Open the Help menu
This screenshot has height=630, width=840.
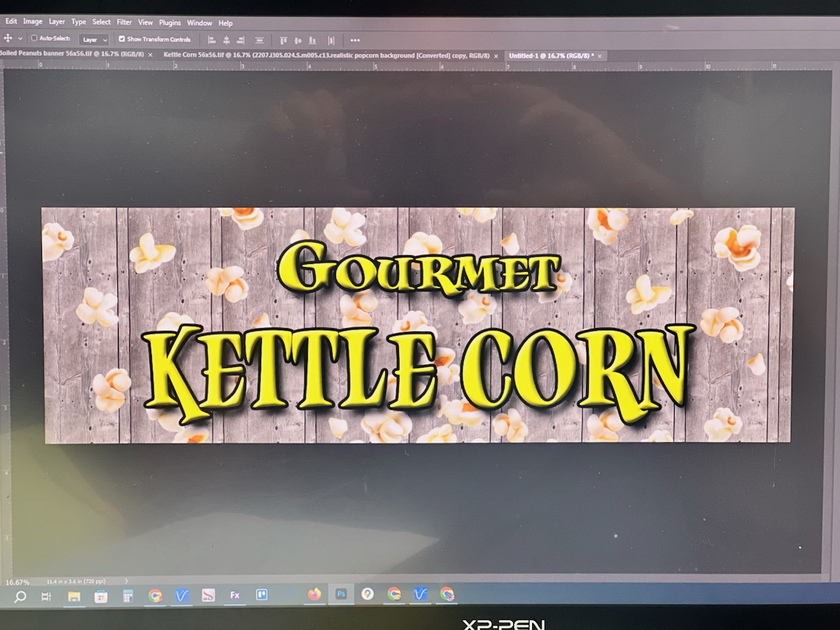(x=226, y=22)
